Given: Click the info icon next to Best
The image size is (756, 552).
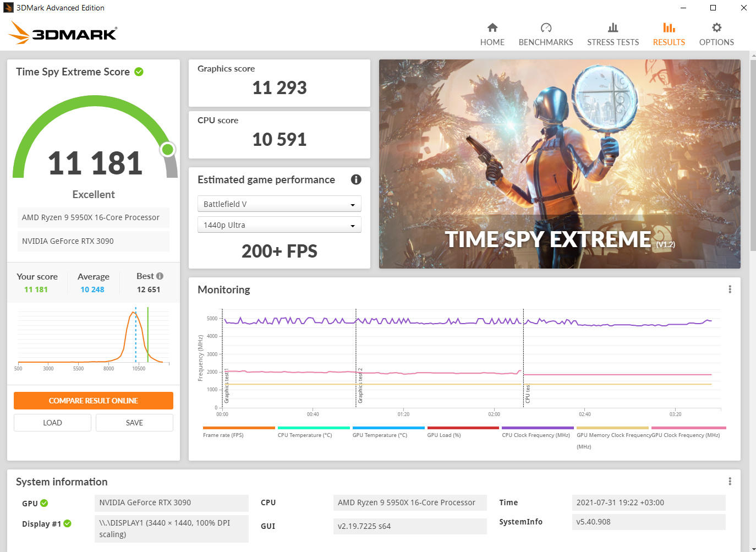Looking at the screenshot, I should pos(160,276).
